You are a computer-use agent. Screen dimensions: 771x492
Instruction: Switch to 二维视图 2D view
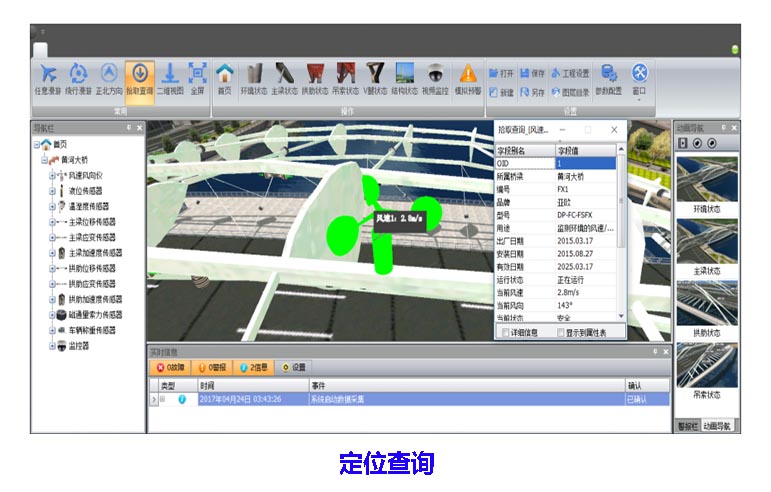169,76
